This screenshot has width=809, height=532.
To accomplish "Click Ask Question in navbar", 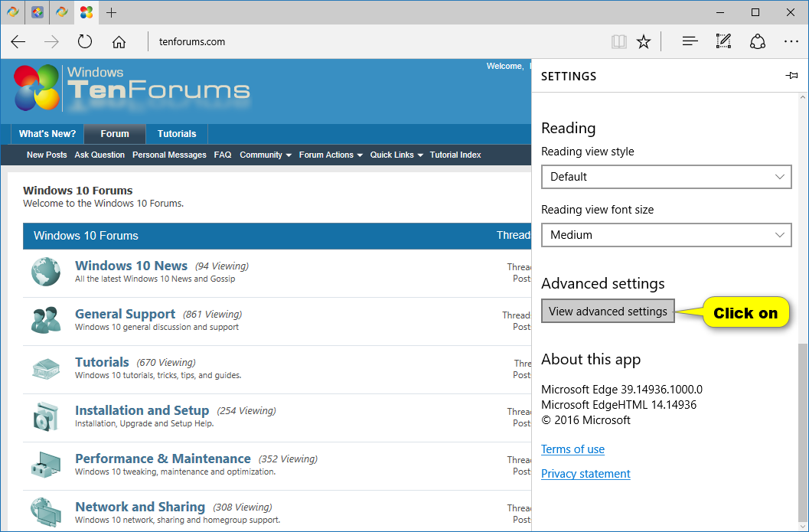I will click(x=99, y=155).
